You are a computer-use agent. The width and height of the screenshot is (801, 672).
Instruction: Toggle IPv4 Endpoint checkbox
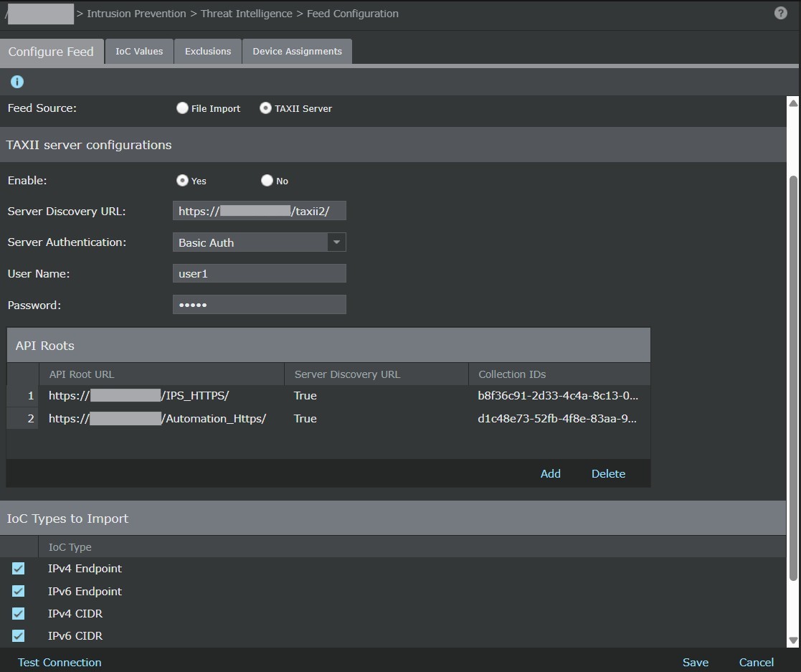[x=19, y=568]
